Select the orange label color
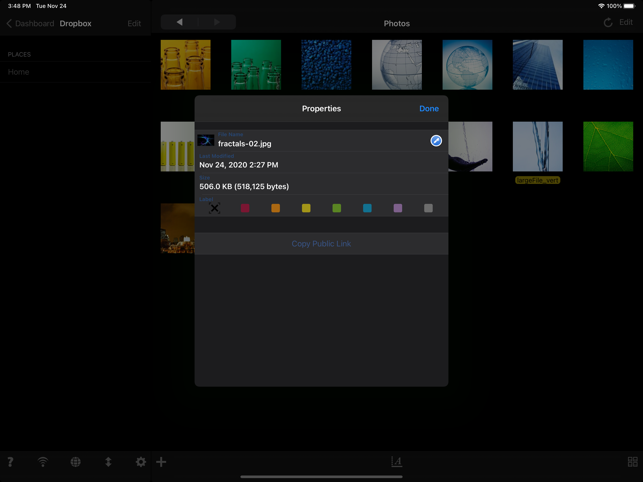 [276, 208]
